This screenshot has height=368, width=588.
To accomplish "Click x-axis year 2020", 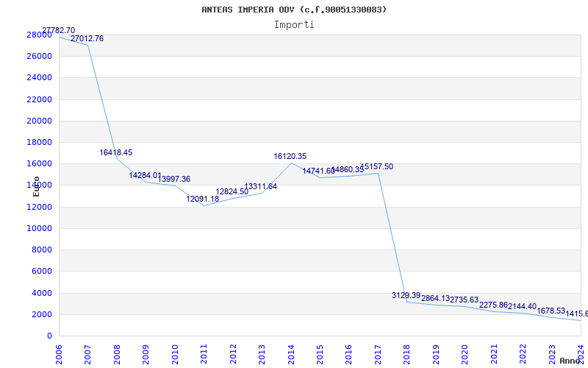I will pos(465,355).
